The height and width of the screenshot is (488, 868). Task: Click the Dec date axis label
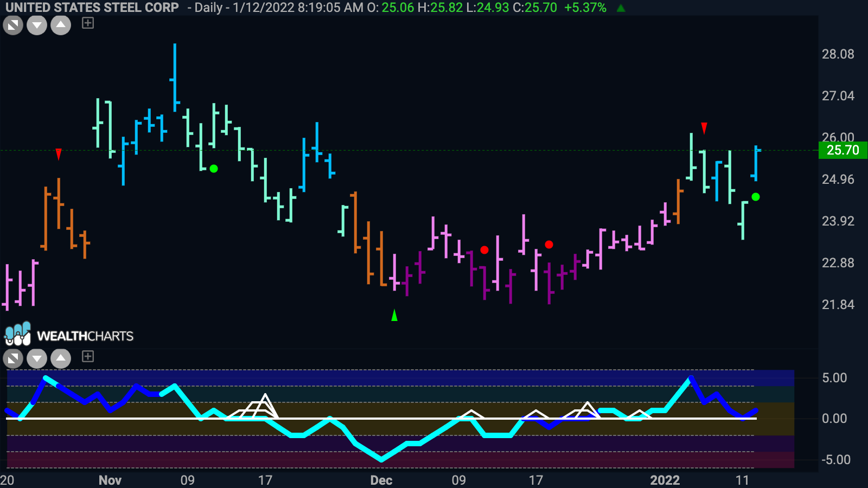pyautogui.click(x=381, y=480)
